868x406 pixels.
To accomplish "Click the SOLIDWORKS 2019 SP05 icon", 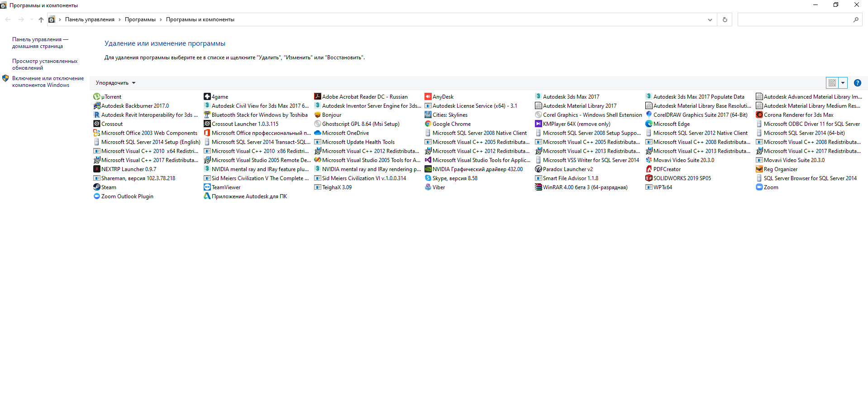I will (x=649, y=178).
